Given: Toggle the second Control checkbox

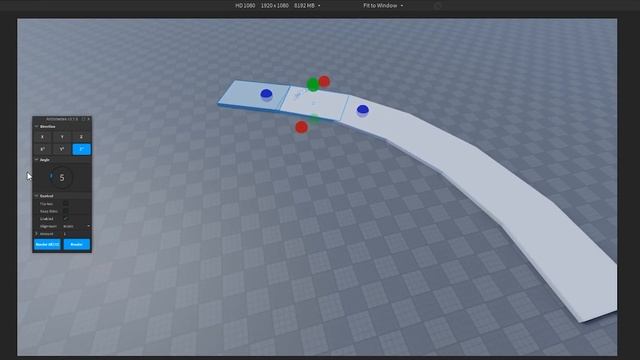Looking at the screenshot, I should [66, 211].
